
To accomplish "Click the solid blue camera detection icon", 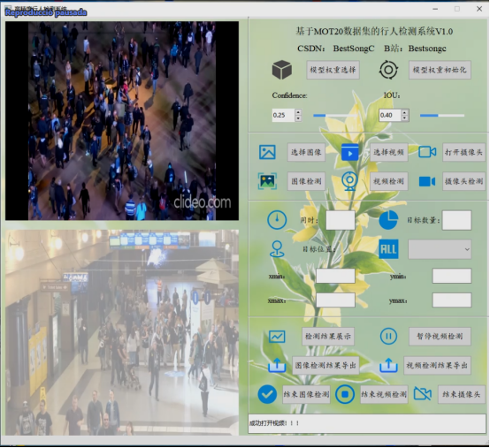I will [427, 181].
